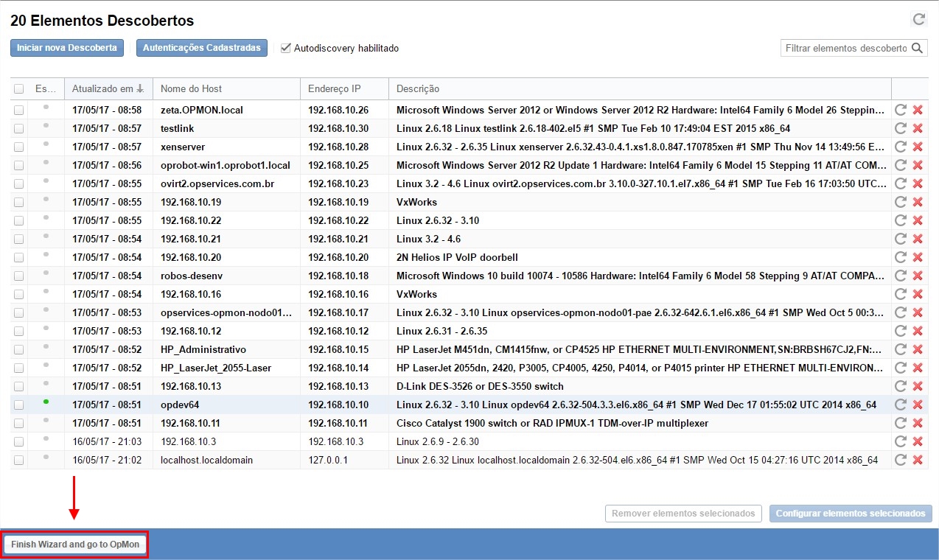Screen dimensions: 939x560
Task: Select the robos-desenv row checkbox
Action: click(x=19, y=276)
